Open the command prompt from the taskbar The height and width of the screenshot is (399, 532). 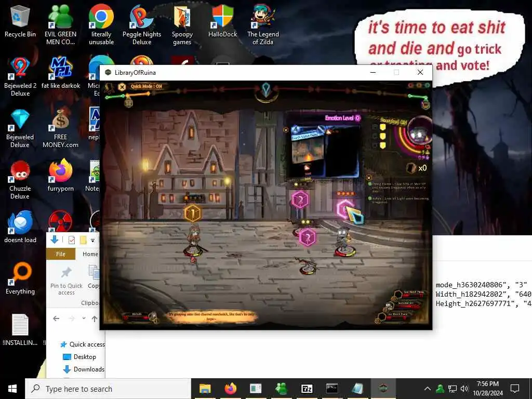point(332,389)
